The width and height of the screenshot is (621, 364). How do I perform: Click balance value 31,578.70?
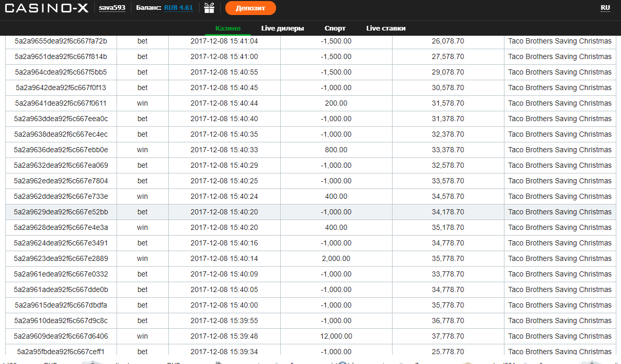pyautogui.click(x=448, y=103)
